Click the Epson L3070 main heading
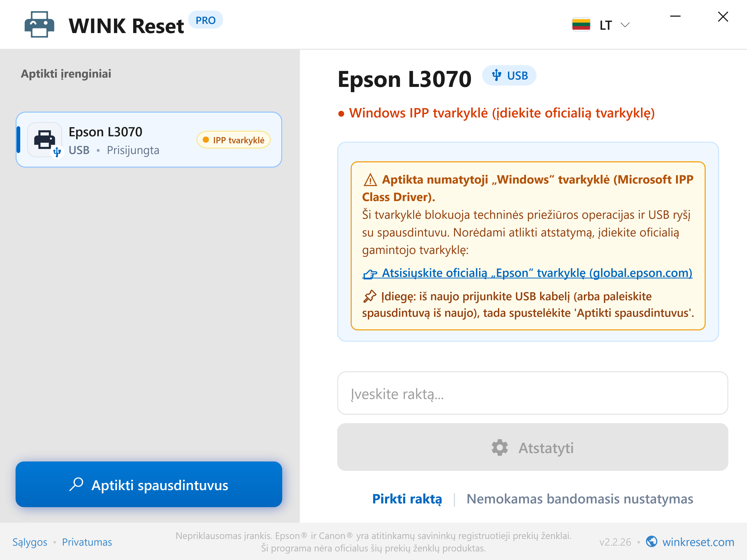Viewport: 747px width, 560px height. click(405, 79)
